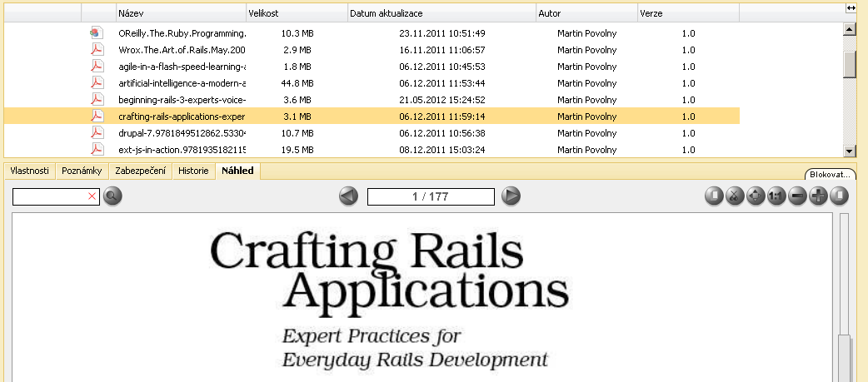Zoom out with the minus button
Viewport: 868px width, 382px height.
pos(797,196)
